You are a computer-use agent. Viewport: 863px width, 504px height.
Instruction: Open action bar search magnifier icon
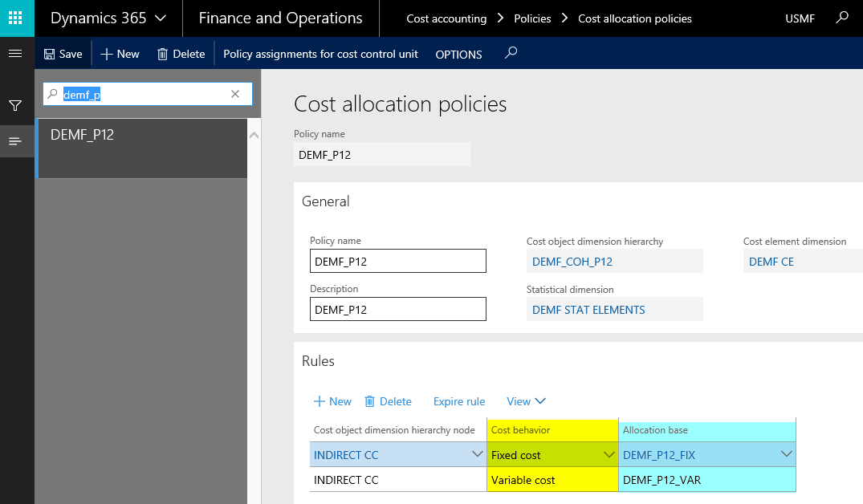(x=511, y=54)
